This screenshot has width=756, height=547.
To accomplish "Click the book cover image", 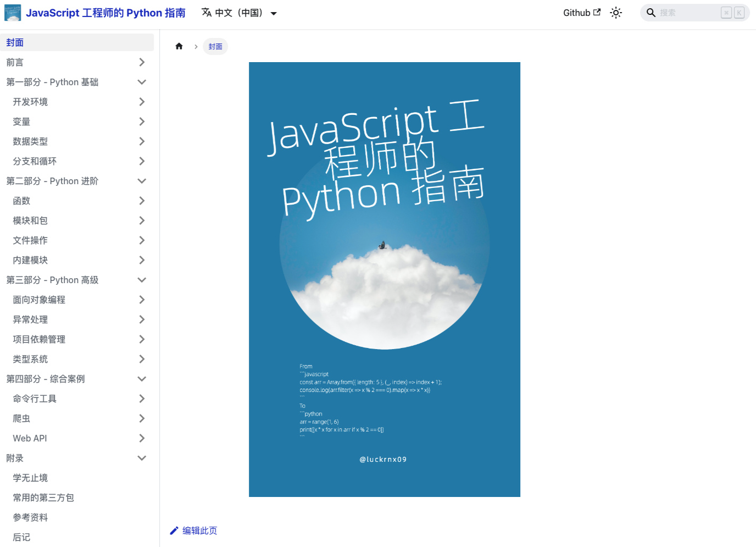I will tap(385, 279).
